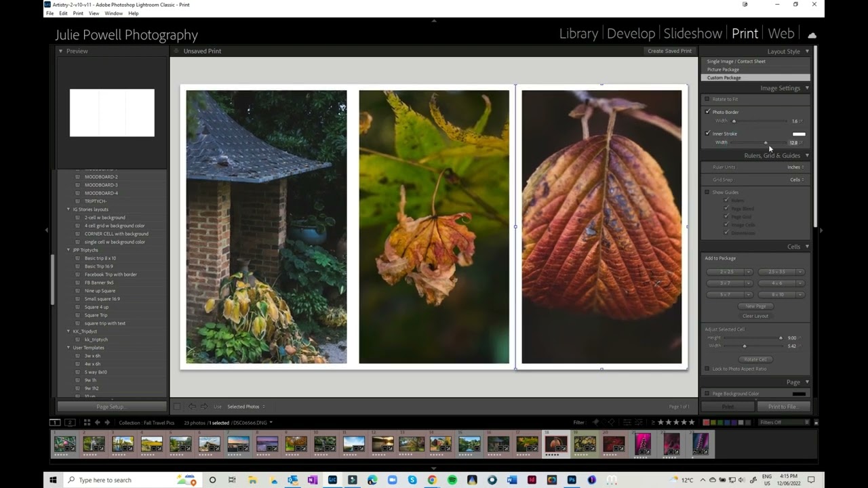The image size is (868, 488).
Task: Select the Nine up Square template
Action: coord(100,291)
